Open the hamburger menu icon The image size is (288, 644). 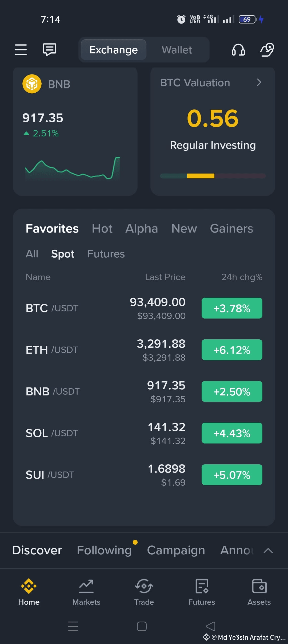(x=21, y=50)
